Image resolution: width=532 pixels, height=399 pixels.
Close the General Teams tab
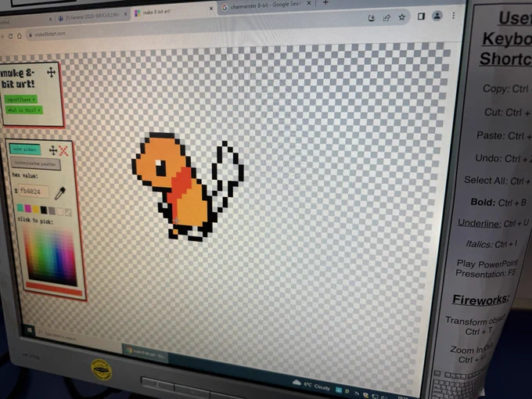(x=125, y=15)
